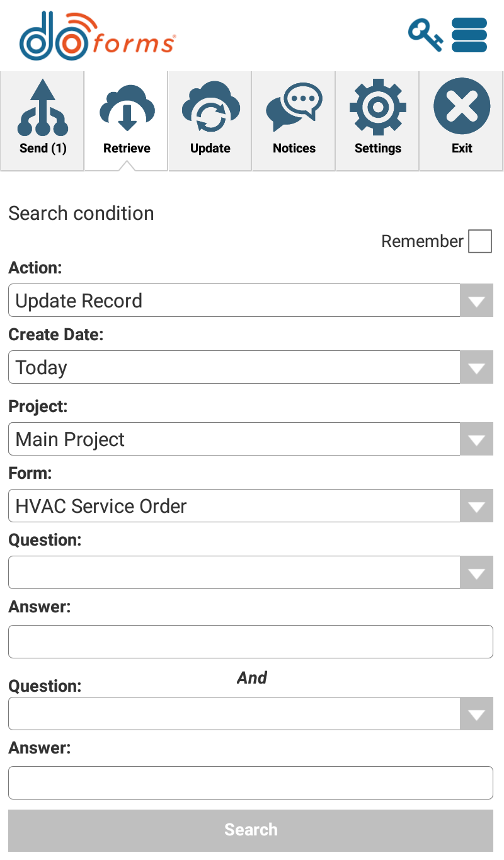Open the Form dropdown with HVAC Service Order
The height and width of the screenshot is (860, 504).
251,506
